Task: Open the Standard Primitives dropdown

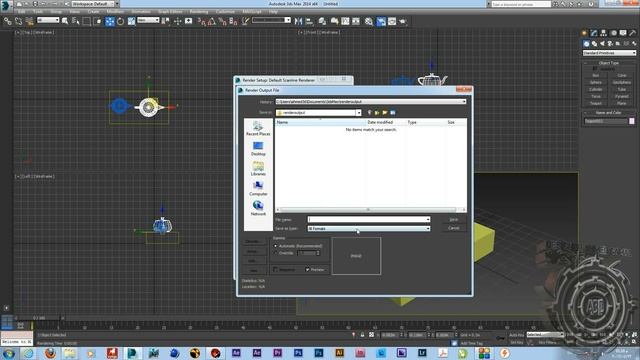Action: click(x=609, y=53)
